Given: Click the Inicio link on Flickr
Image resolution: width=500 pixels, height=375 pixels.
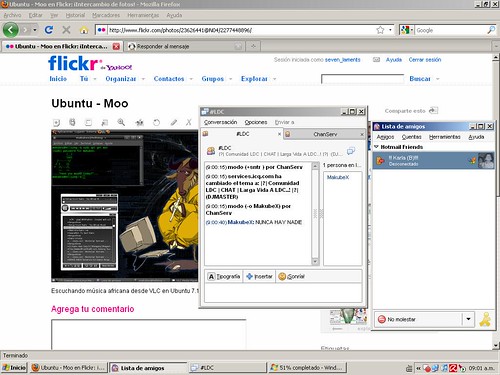Looking at the screenshot, I should pyautogui.click(x=58, y=79).
